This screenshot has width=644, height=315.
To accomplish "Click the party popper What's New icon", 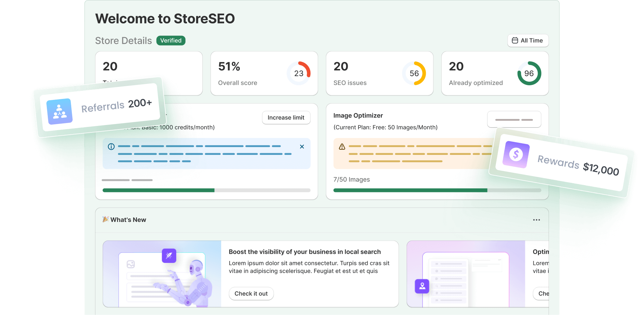I will point(106,219).
